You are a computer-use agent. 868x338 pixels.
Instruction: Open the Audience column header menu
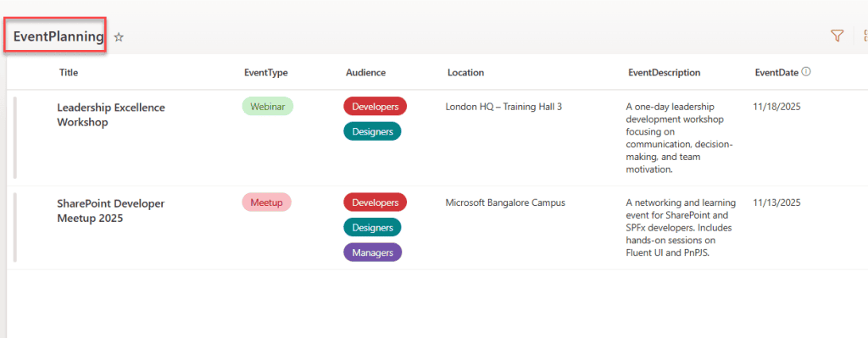point(366,73)
